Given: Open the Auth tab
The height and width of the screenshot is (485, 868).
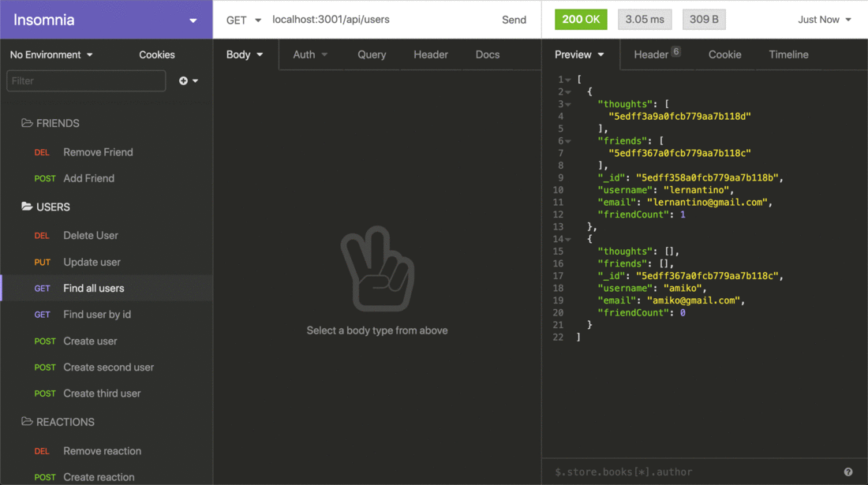Looking at the screenshot, I should (310, 54).
